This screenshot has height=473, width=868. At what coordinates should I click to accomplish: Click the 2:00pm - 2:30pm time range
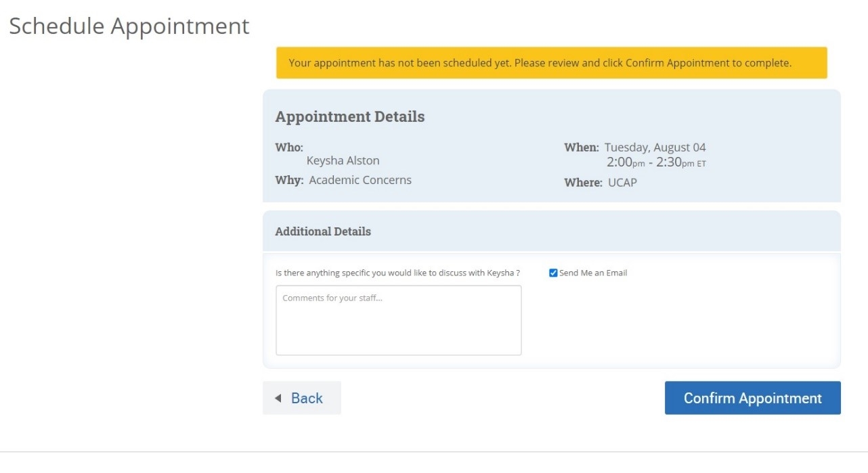(656, 162)
